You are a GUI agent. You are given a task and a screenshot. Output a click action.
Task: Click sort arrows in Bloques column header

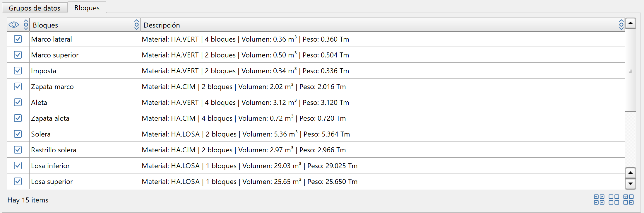[x=136, y=25]
